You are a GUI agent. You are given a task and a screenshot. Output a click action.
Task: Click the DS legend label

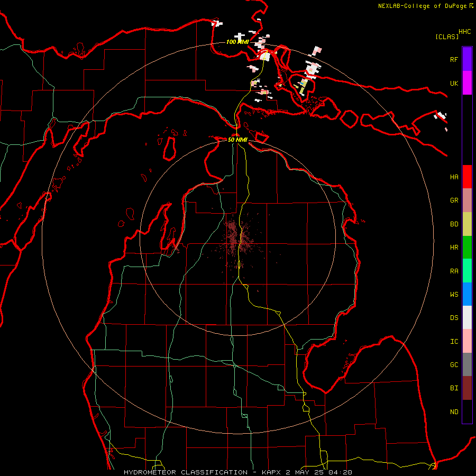point(454,318)
